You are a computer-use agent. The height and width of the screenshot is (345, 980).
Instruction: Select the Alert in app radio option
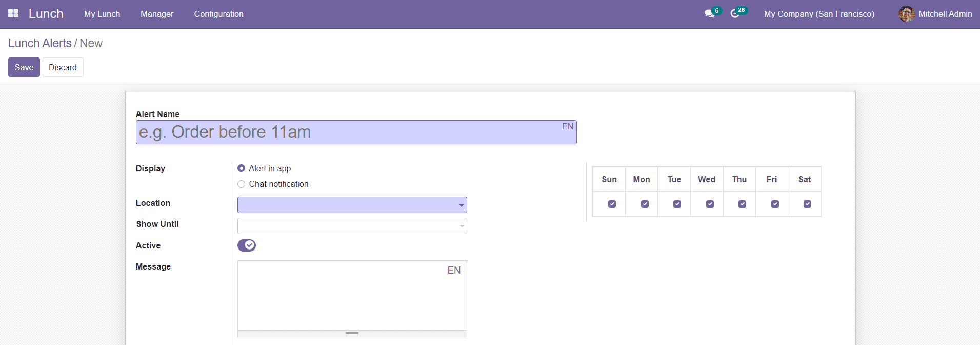click(x=242, y=168)
